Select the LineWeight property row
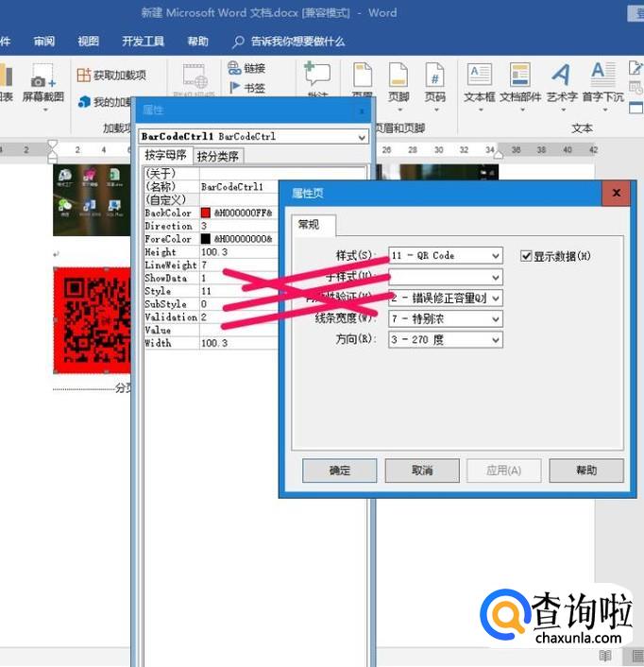The width and height of the screenshot is (644, 667). (x=212, y=265)
